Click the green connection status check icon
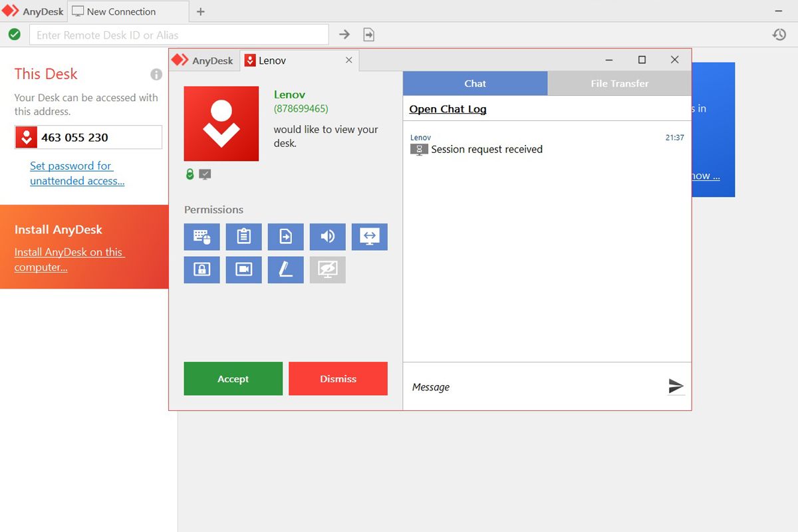Viewport: 798px width, 532px height. pyautogui.click(x=15, y=35)
